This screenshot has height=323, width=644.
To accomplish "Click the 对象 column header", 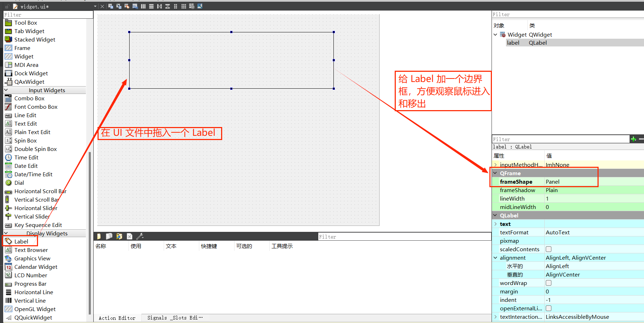I will [x=499, y=25].
